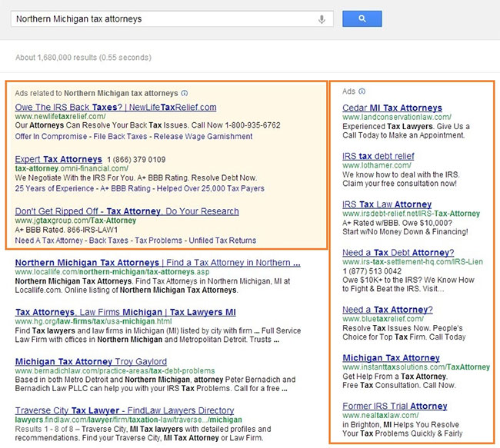
Task: Open 'Need a Tax Debt Attorney?' ad
Action: point(398,253)
